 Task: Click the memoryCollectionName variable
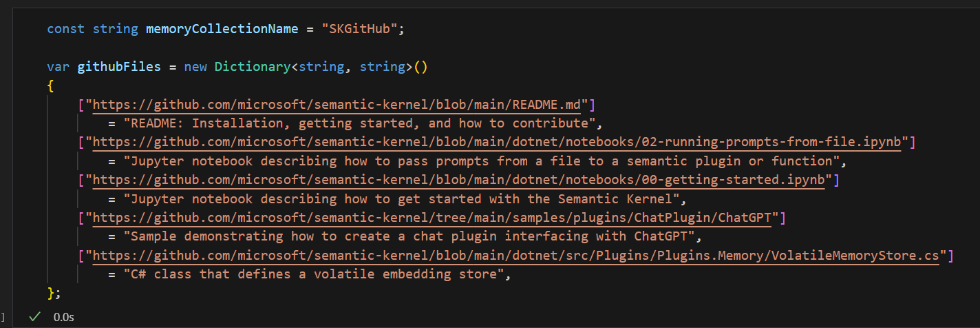(x=222, y=30)
